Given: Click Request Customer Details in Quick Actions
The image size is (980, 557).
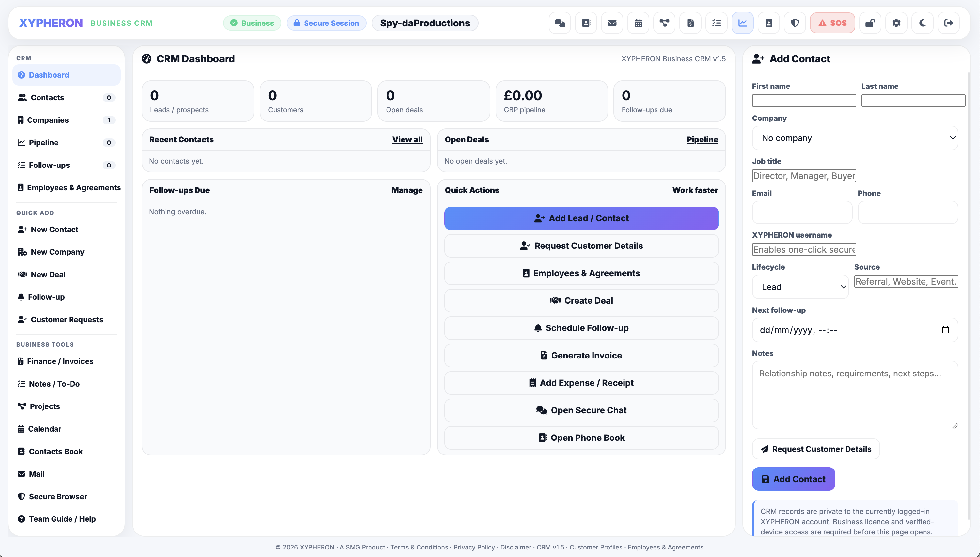Looking at the screenshot, I should 581,246.
